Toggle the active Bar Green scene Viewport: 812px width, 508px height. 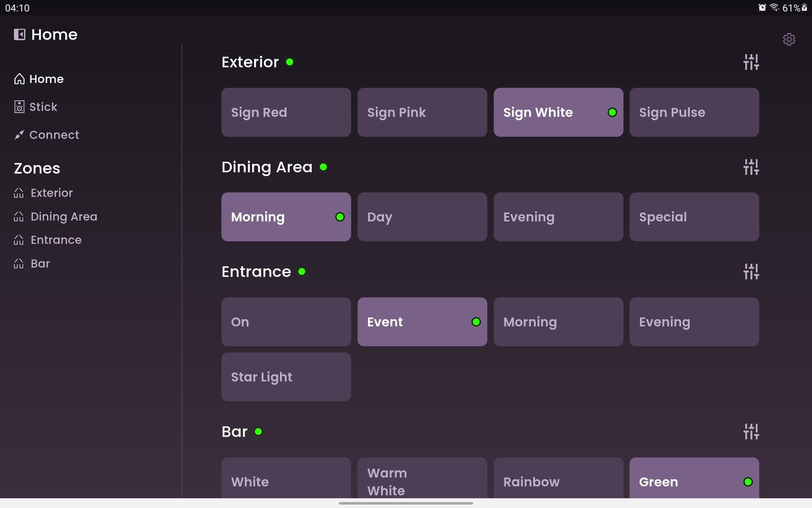pos(694,478)
